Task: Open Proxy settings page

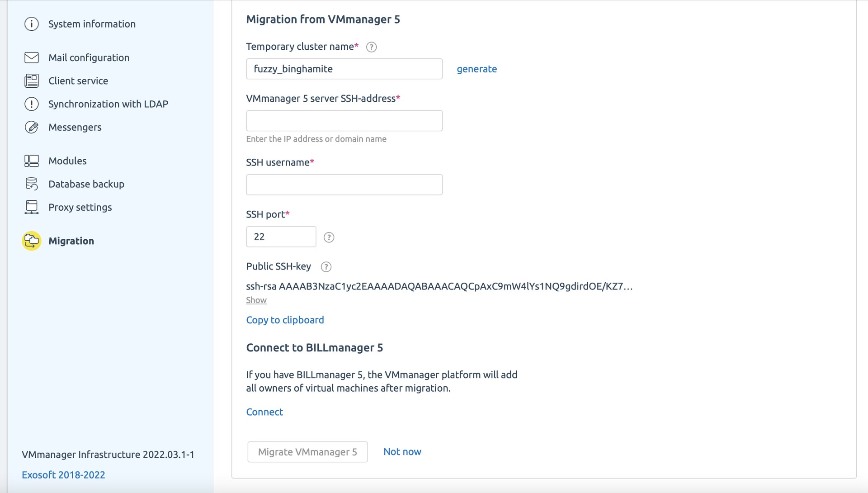Action: click(80, 207)
